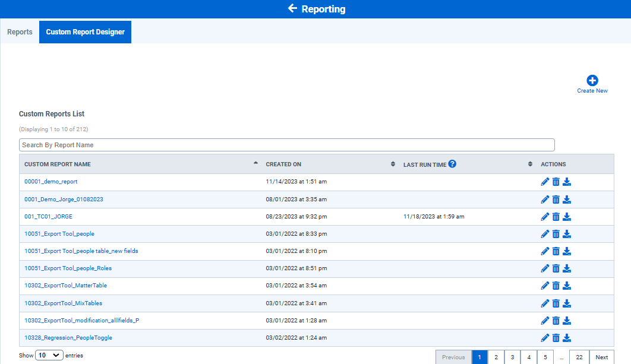Click the Next page button
Screen dimensions: 631x364
pos(602,357)
